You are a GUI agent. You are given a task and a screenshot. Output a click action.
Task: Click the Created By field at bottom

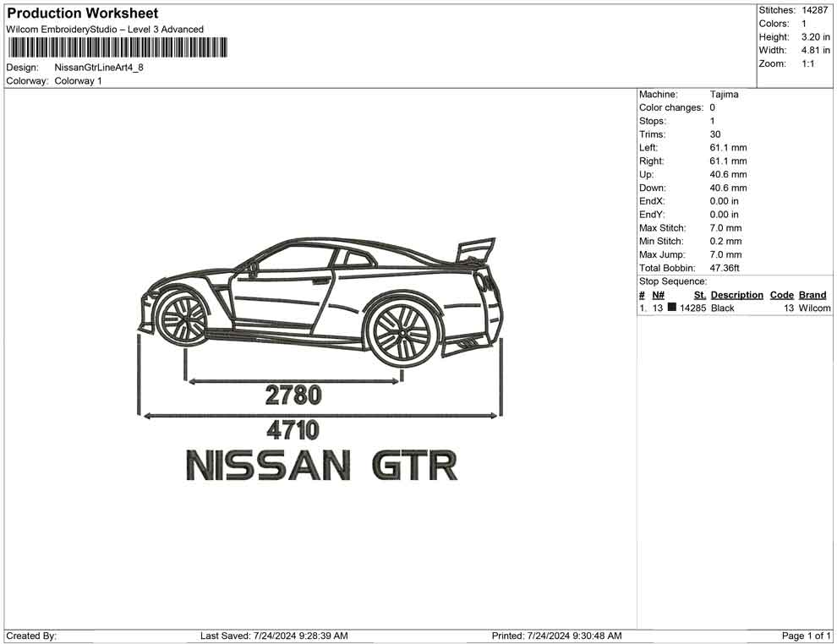(x=30, y=636)
